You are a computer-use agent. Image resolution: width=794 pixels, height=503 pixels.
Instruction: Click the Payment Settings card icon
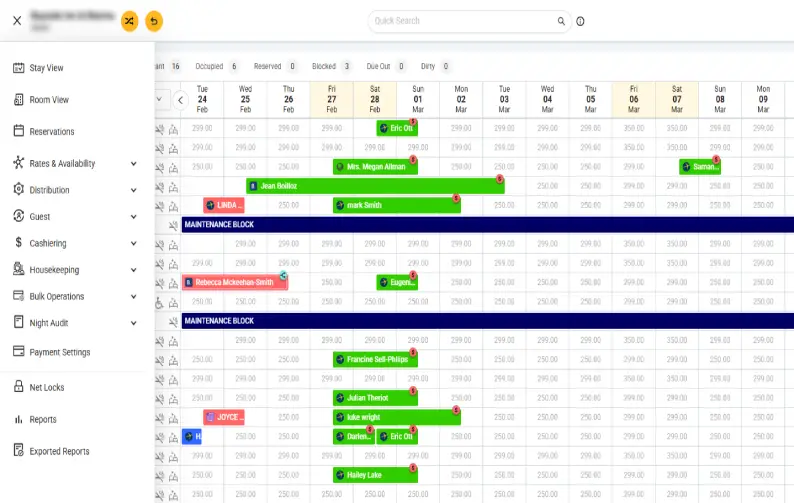tap(18, 352)
